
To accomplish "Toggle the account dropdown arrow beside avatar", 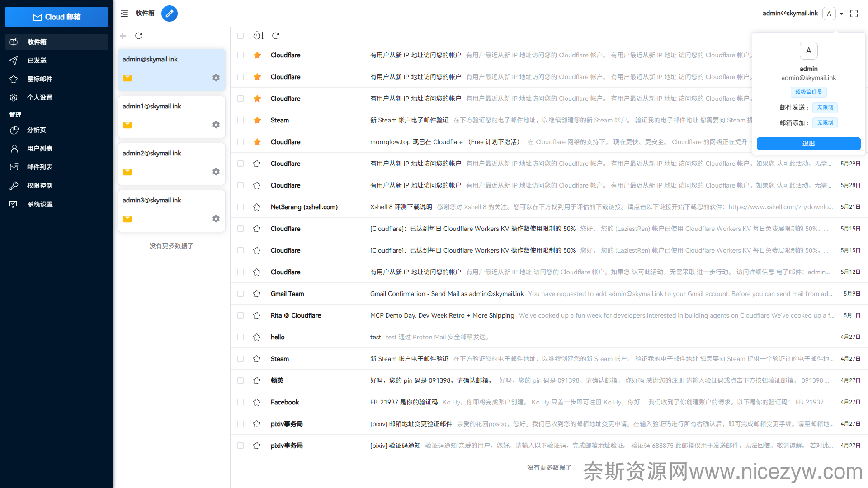I will tap(841, 14).
